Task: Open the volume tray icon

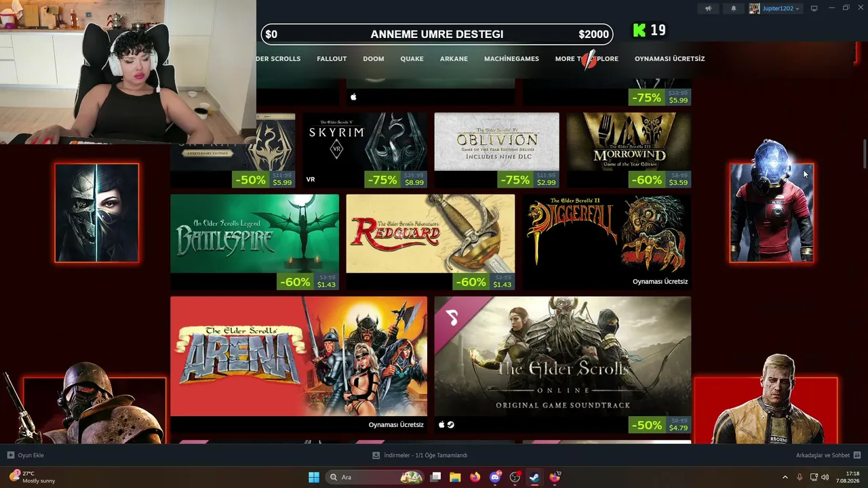Action: tap(825, 477)
